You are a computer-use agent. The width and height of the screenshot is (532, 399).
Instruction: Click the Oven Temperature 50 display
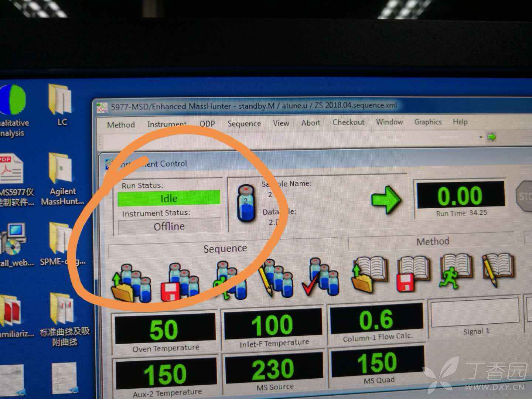[x=165, y=330]
